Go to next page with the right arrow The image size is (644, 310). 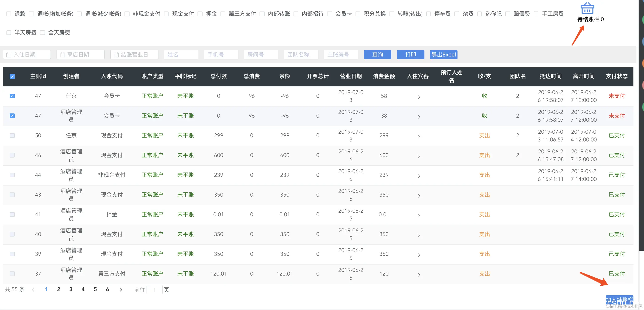121,289
